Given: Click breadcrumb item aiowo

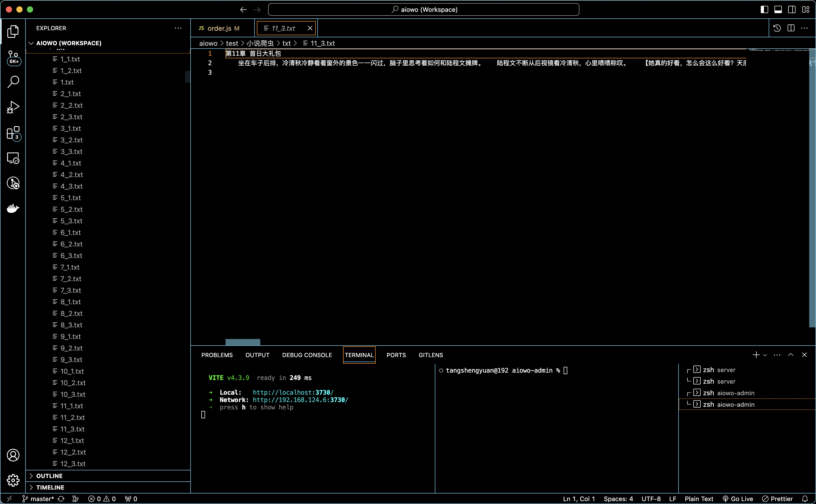Looking at the screenshot, I should point(208,43).
